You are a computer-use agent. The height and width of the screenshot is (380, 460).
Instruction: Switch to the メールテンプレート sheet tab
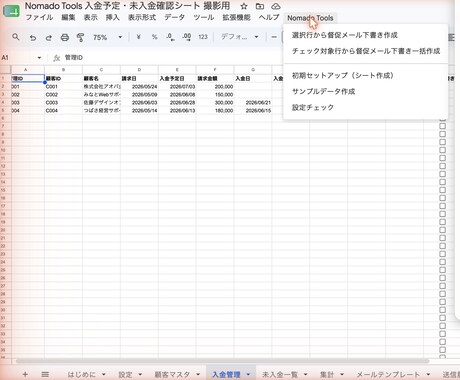[388, 374]
